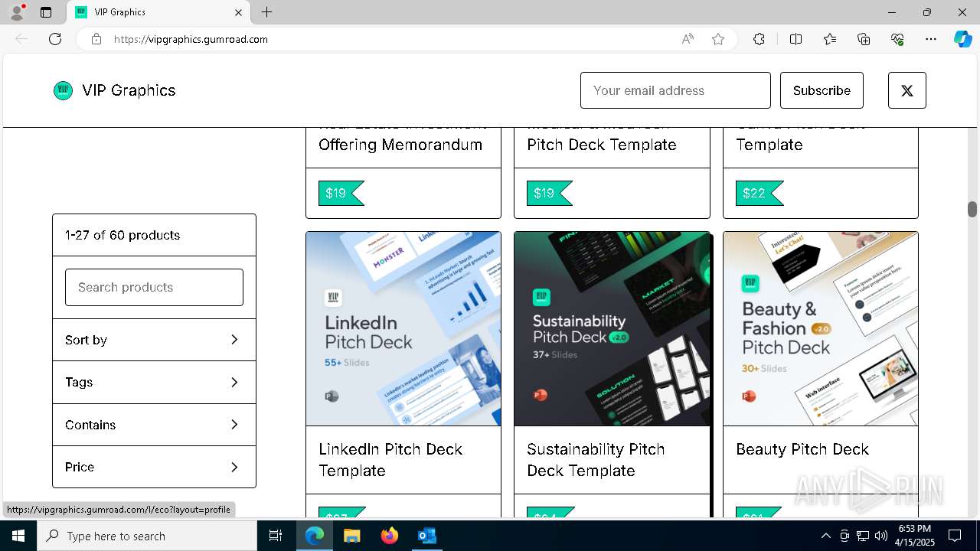980x551 pixels.
Task: Open the notification center icon
Action: coord(955,536)
